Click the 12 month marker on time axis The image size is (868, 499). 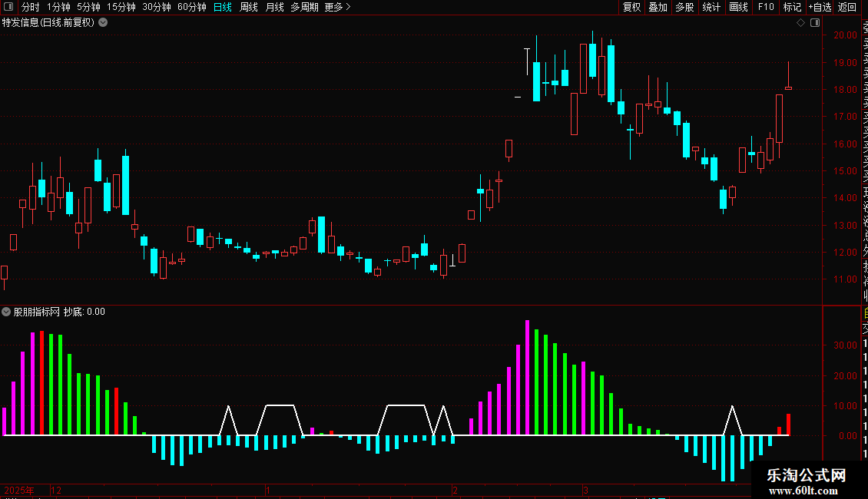pos(56,490)
